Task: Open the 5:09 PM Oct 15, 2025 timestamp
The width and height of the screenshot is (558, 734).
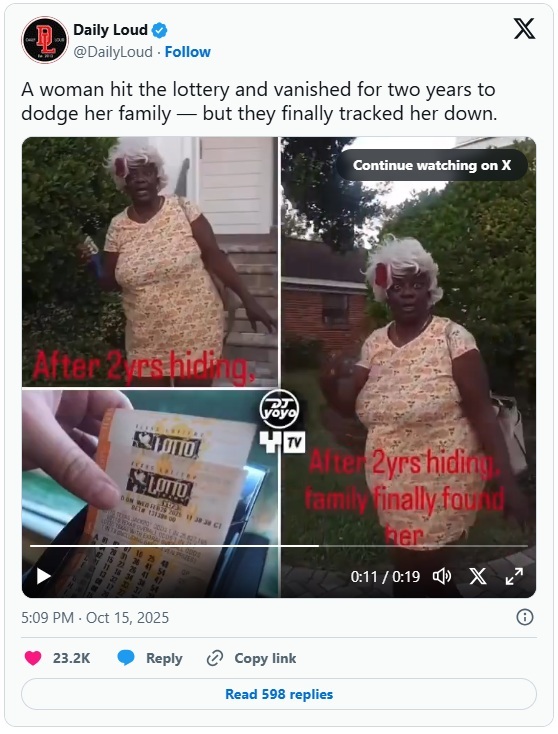Action: [95, 617]
